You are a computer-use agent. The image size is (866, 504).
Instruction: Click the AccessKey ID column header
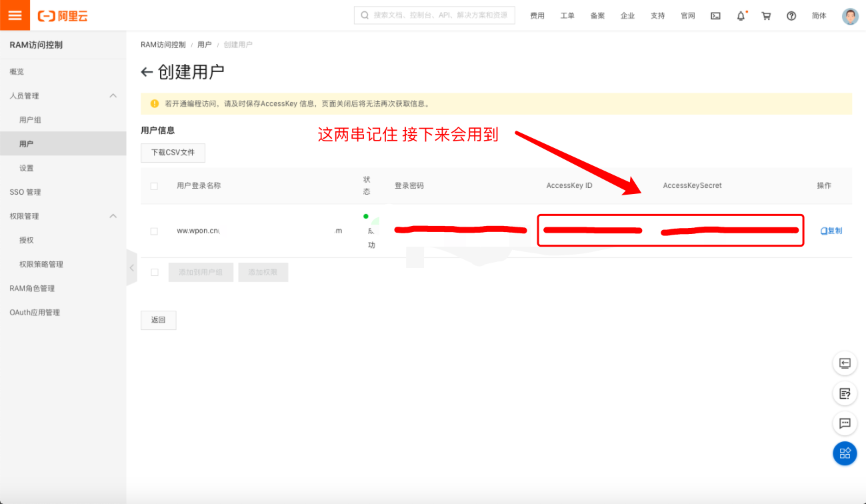(x=569, y=186)
